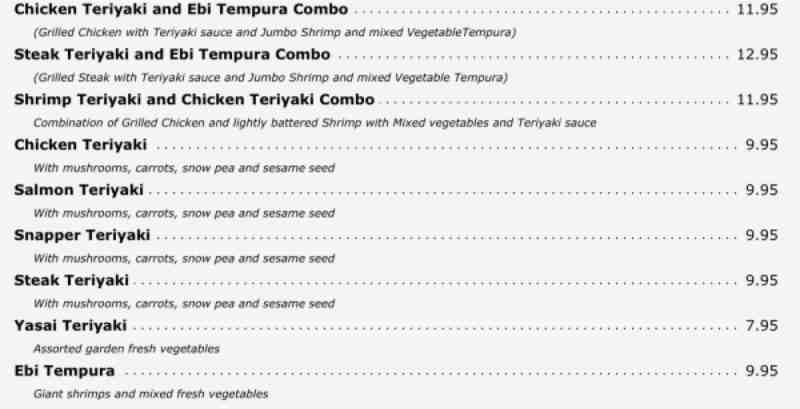The width and height of the screenshot is (800, 409).
Task: Click the Ebi Tempura item name
Action: [x=65, y=371]
